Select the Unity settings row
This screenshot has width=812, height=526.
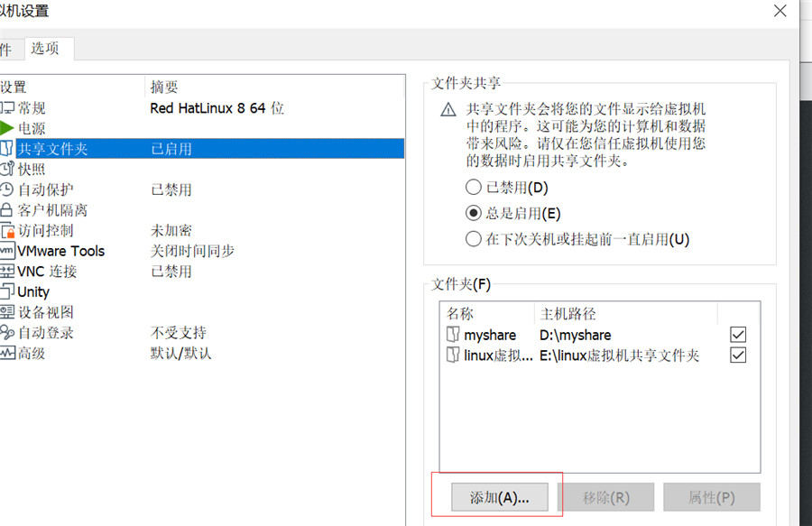(202, 291)
